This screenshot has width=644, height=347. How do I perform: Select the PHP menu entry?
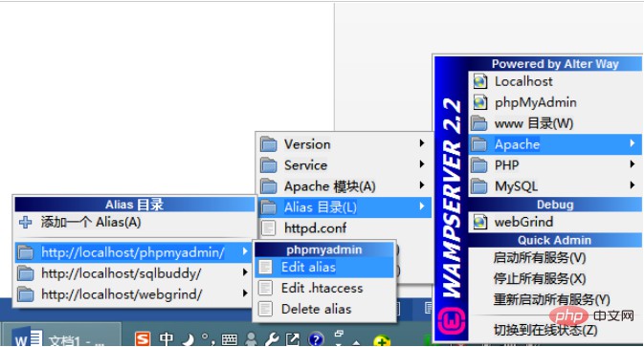pyautogui.click(x=555, y=164)
